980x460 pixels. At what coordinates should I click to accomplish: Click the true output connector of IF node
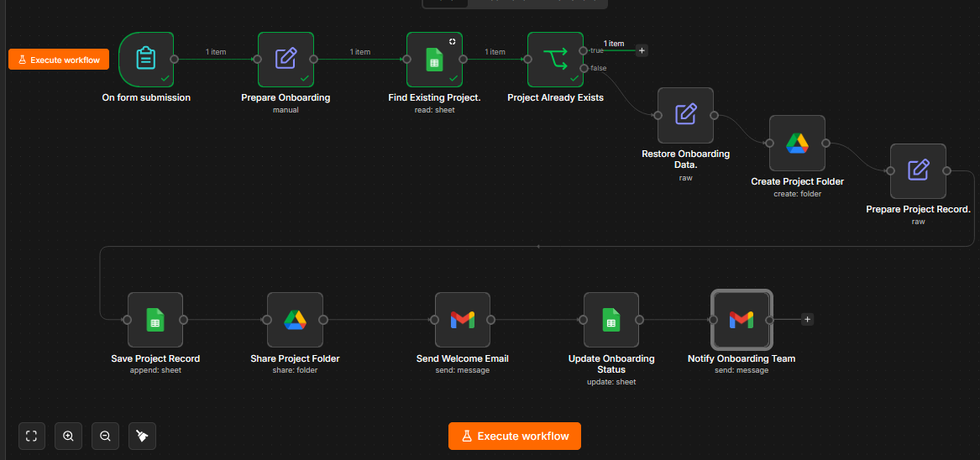[x=583, y=50]
